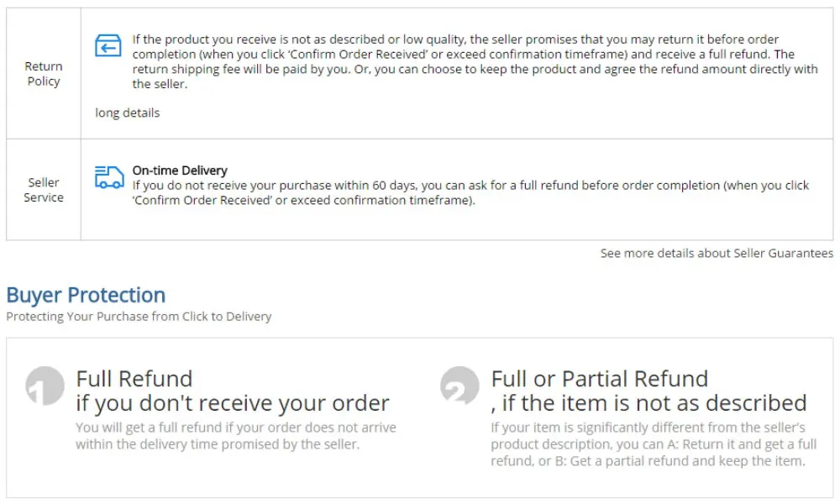Click the return policy box-arrow icon
840x504 pixels.
(108, 45)
